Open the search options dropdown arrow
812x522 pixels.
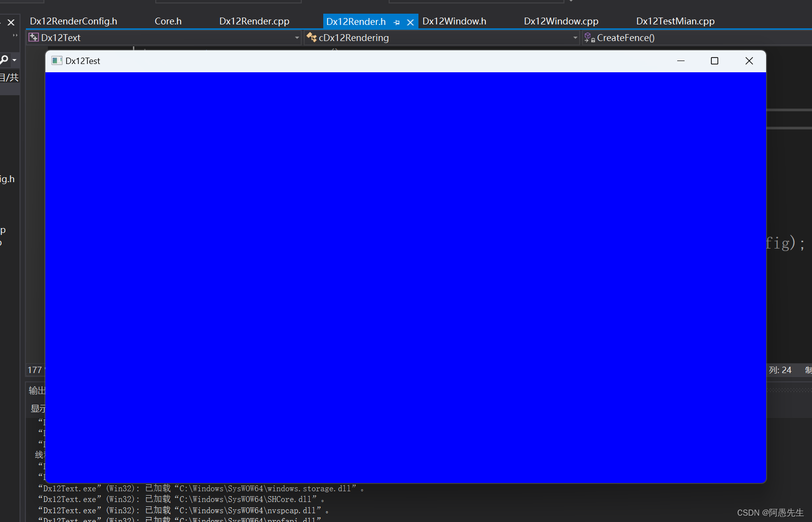14,60
